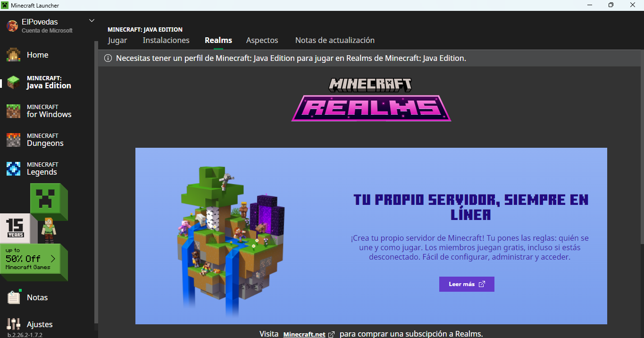Image resolution: width=644 pixels, height=338 pixels.
Task: Click the 15 Years anniversary badge
Action: pos(15,228)
